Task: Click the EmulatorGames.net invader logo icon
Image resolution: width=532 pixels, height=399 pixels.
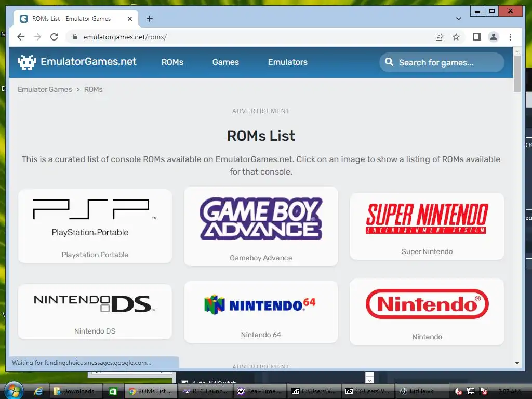Action: coord(27,62)
